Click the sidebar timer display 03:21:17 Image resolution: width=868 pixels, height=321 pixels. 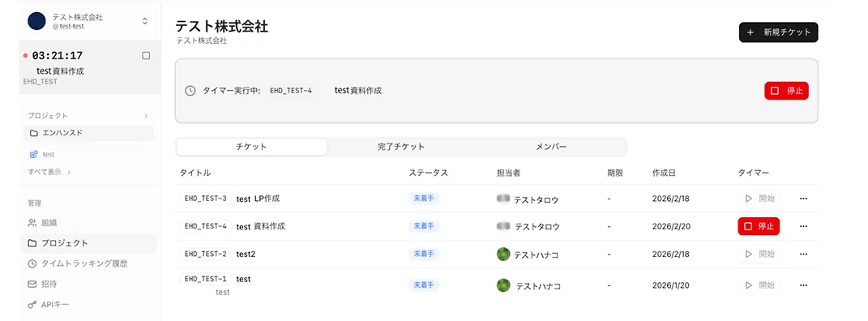(x=58, y=55)
